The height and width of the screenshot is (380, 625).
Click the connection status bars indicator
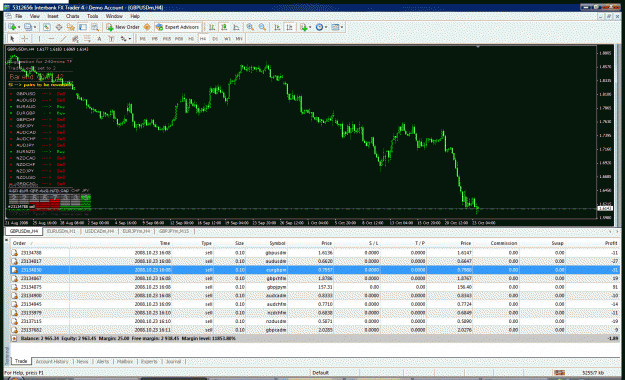[559, 373]
